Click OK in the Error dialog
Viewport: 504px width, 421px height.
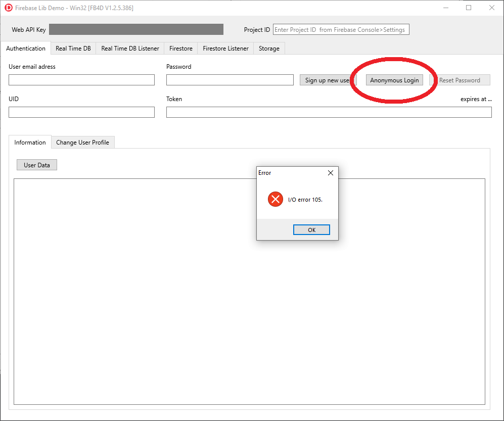pyautogui.click(x=311, y=230)
